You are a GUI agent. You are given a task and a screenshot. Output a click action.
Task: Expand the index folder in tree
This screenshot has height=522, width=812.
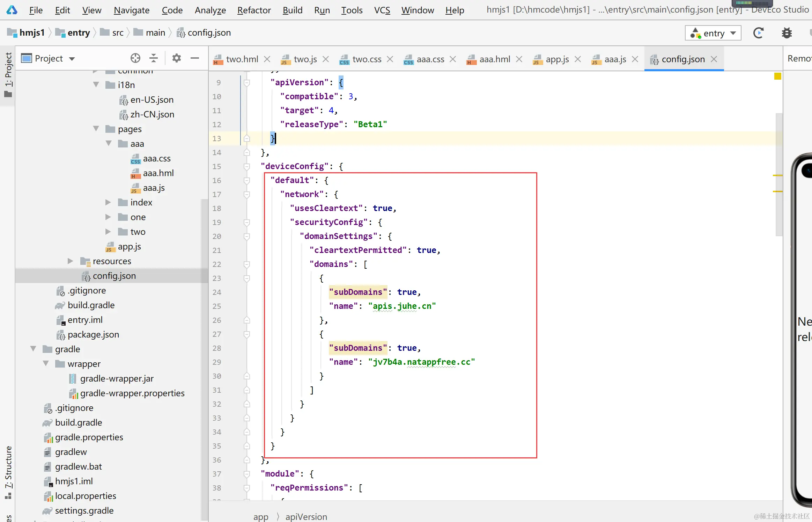tap(108, 202)
